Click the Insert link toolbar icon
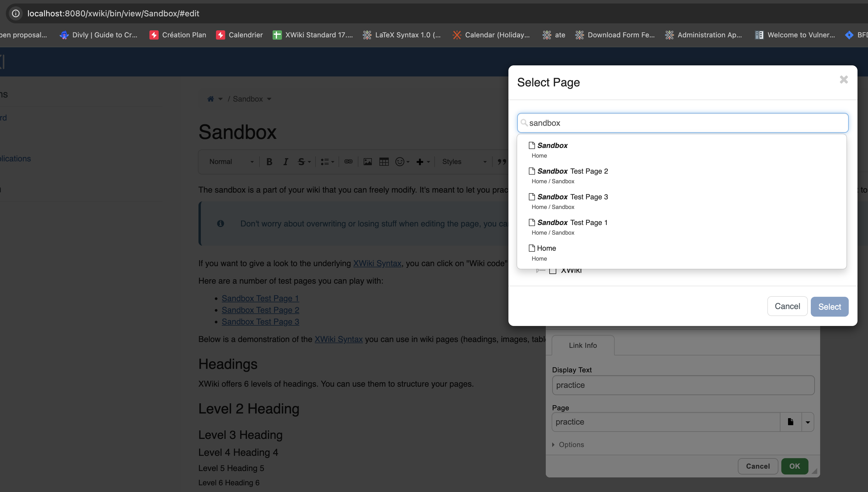This screenshot has width=868, height=492. tap(348, 162)
